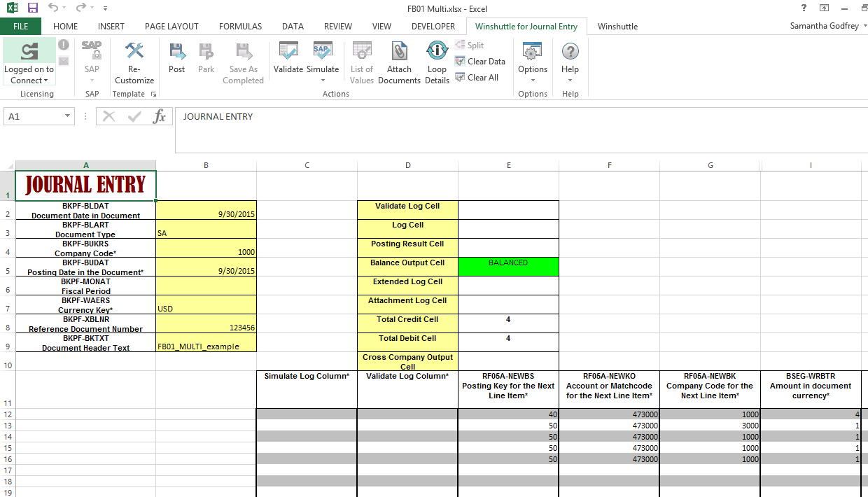
Task: Switch to the HOME tab
Action: pos(66,27)
